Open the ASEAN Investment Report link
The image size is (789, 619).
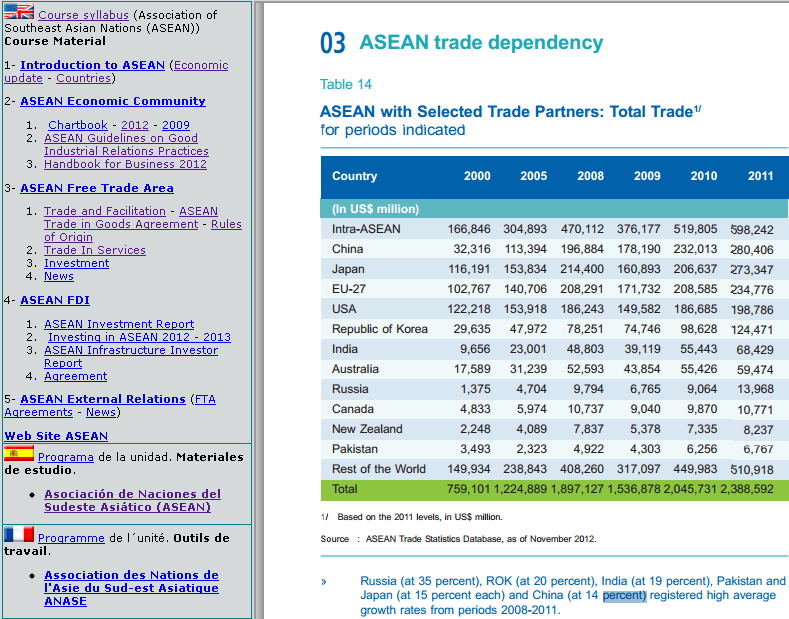[x=119, y=324]
